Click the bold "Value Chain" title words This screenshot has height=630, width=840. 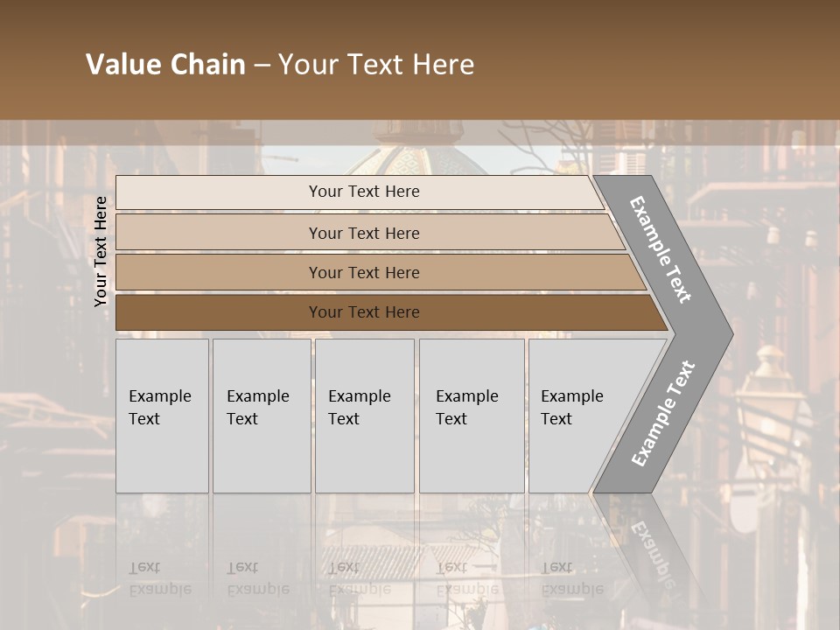click(165, 65)
